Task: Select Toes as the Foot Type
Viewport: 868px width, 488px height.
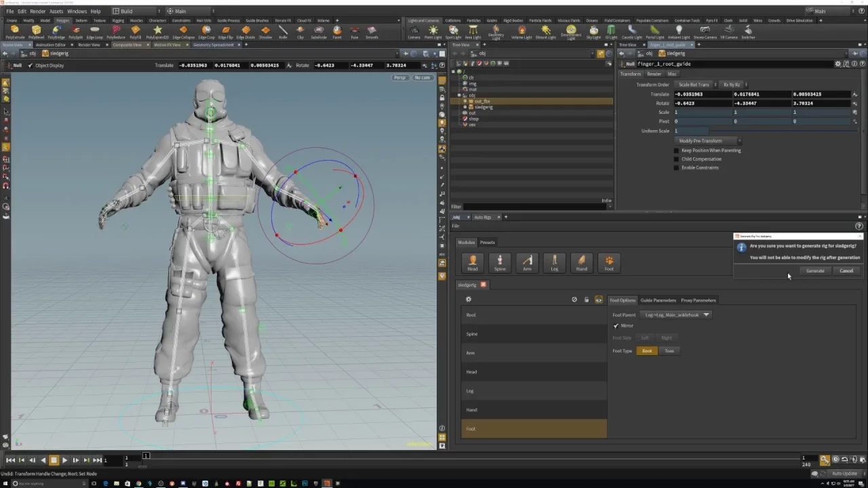Action: [669, 350]
